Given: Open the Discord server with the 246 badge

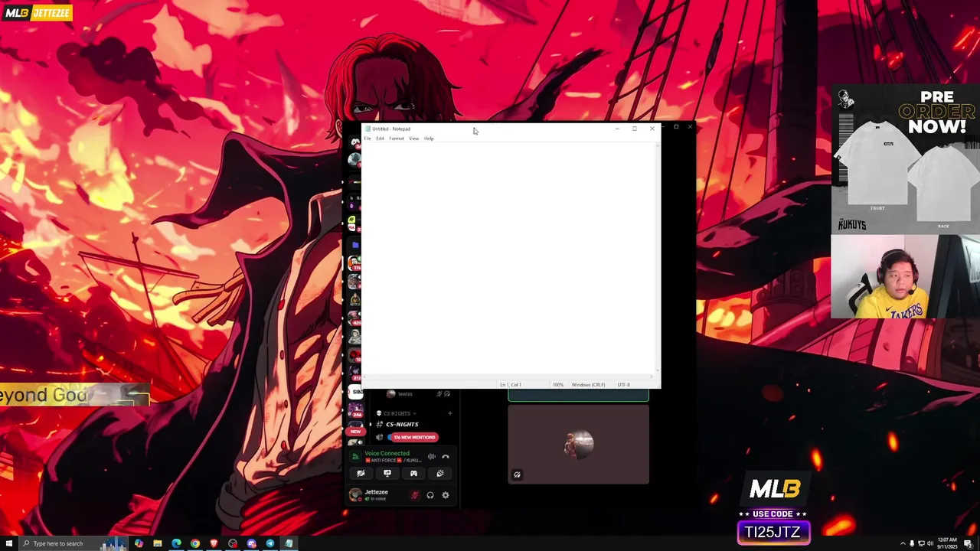Looking at the screenshot, I should (x=355, y=410).
